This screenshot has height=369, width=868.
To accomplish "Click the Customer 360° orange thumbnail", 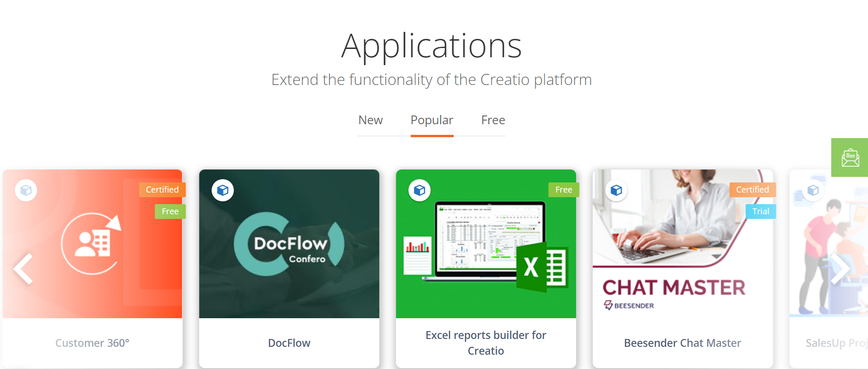I will tap(92, 244).
